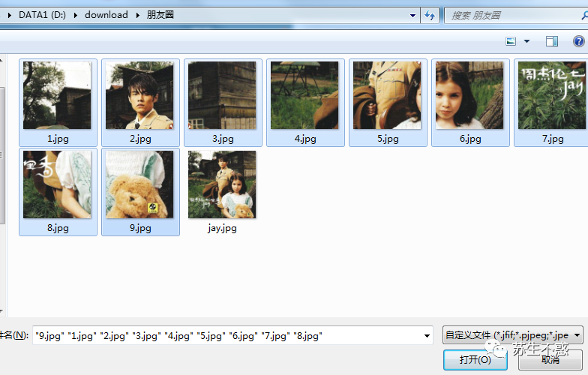The width and height of the screenshot is (588, 375).
Task: Select thumbnail of 4.jpg
Action: [304, 95]
